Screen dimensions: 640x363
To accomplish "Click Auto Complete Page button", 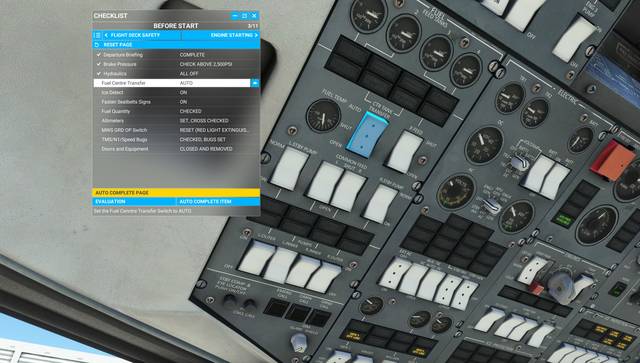I will [176, 192].
